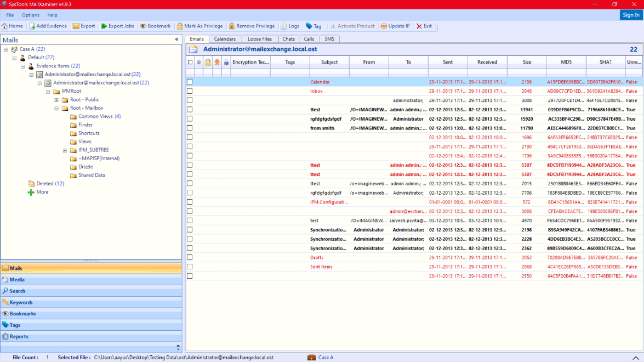Select the Common Views (4) folder
The width and height of the screenshot is (644, 362).
(99, 116)
